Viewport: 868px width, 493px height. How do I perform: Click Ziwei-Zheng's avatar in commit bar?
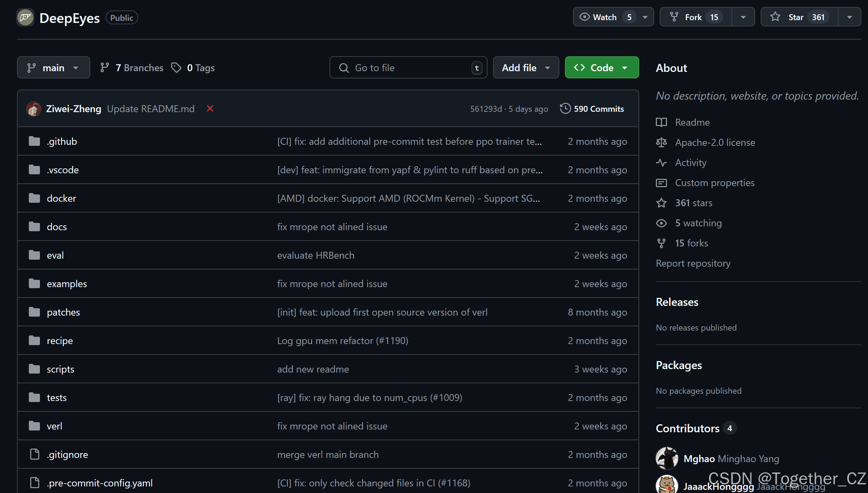[34, 109]
